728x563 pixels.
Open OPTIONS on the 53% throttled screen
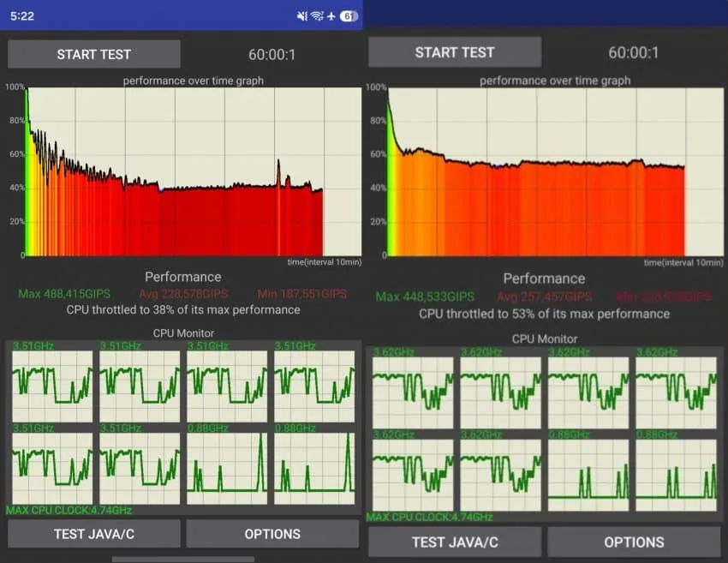[634, 542]
